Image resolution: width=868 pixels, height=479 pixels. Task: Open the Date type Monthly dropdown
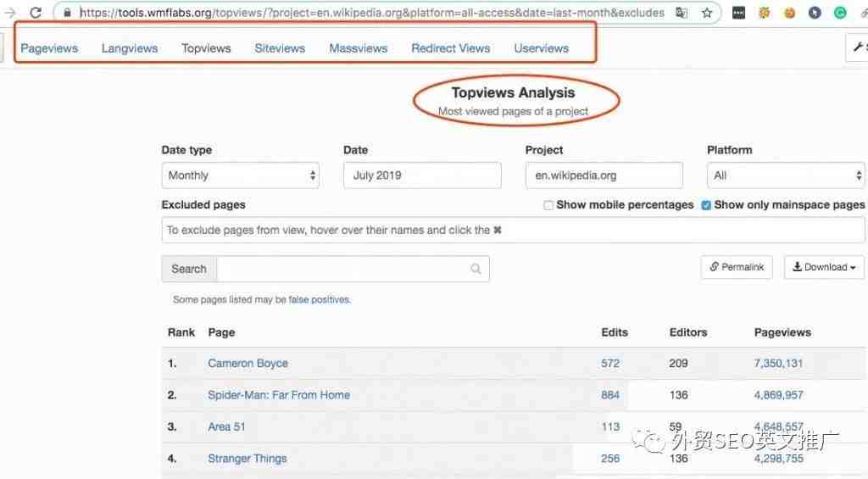(x=241, y=175)
